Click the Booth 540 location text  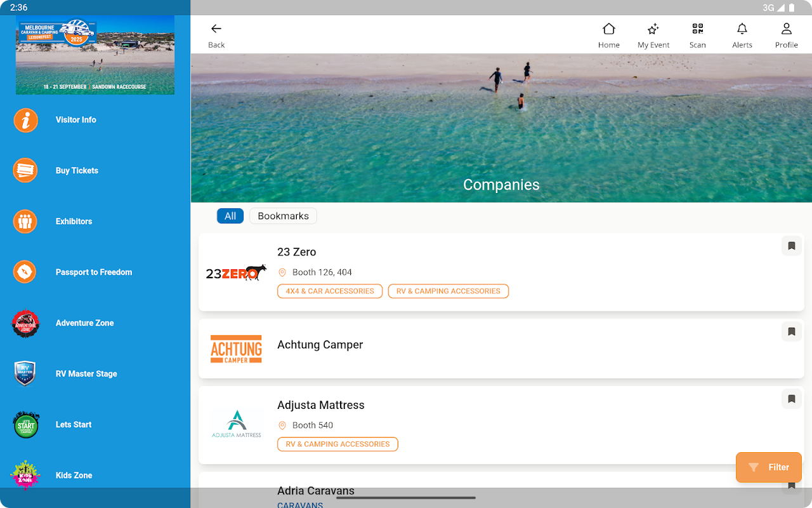click(313, 425)
